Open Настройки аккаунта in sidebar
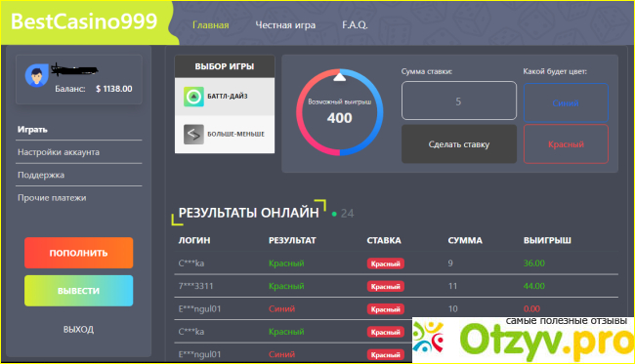Viewport: 635px width, 364px height. (59, 152)
